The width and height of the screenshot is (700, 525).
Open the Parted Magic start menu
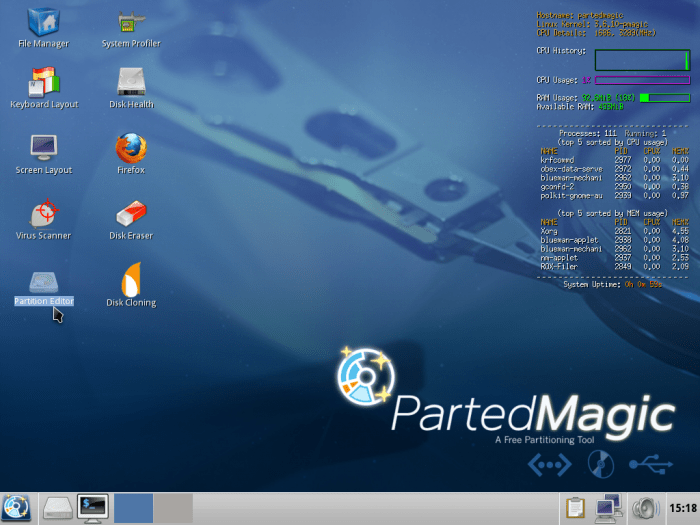click(17, 508)
